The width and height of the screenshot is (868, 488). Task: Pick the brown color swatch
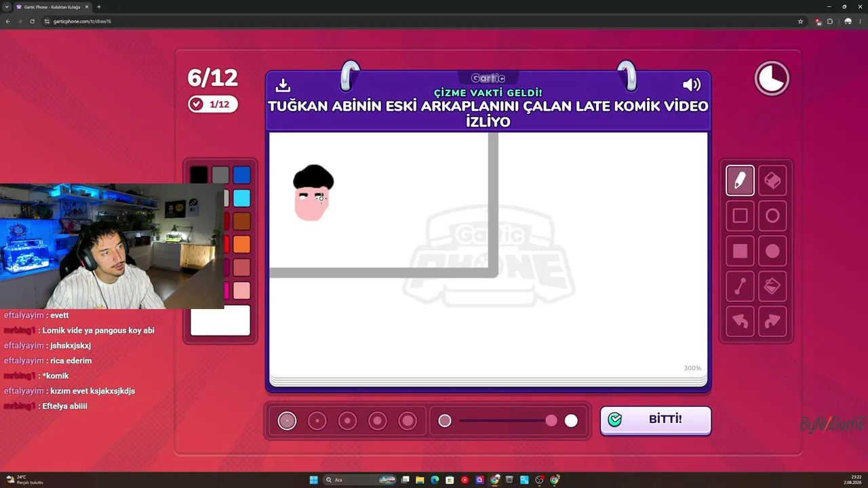(x=242, y=221)
